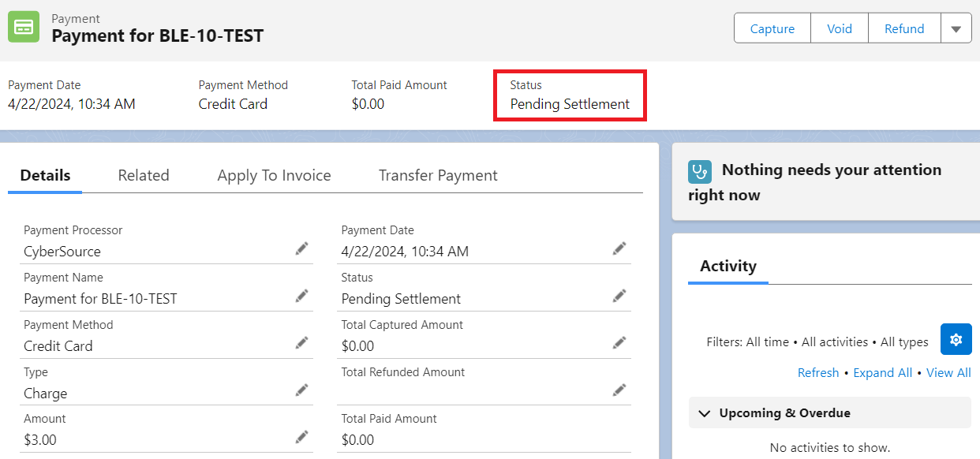Click pencil for Total Captured Amount
980x459 pixels.
619,342
